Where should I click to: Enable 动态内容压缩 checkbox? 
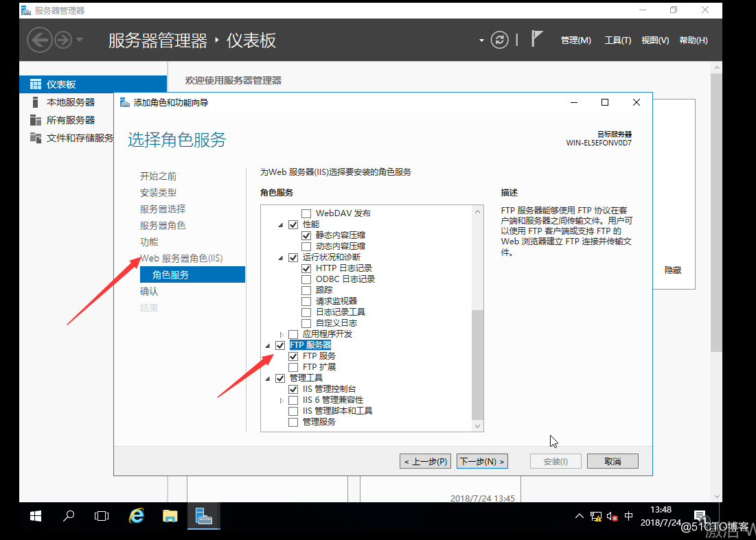pos(306,246)
